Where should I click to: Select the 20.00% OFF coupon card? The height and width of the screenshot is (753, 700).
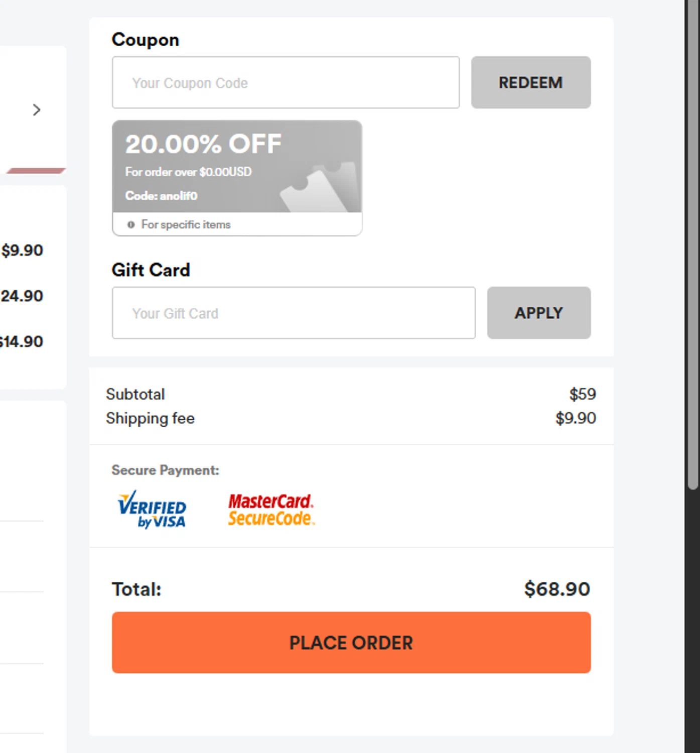(x=236, y=167)
